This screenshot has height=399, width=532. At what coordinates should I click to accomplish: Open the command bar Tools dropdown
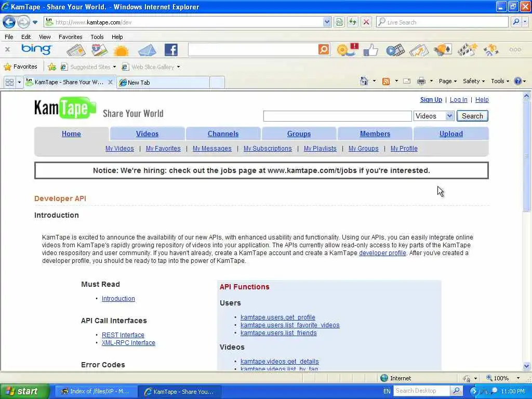pos(500,81)
